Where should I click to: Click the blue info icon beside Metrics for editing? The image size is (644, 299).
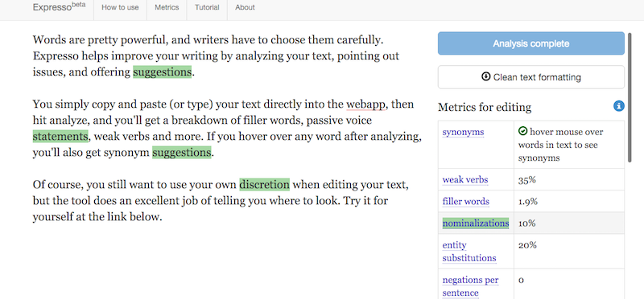tap(619, 106)
